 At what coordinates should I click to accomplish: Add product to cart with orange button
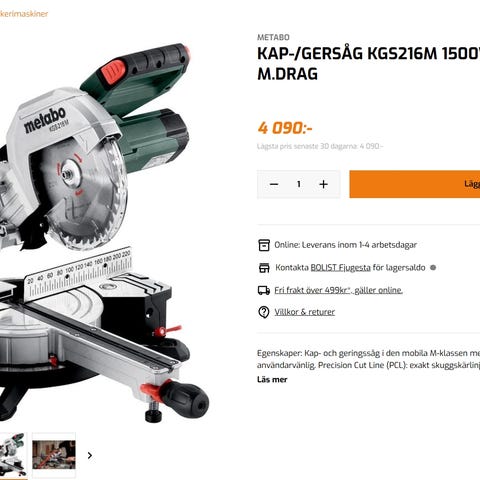point(415,184)
